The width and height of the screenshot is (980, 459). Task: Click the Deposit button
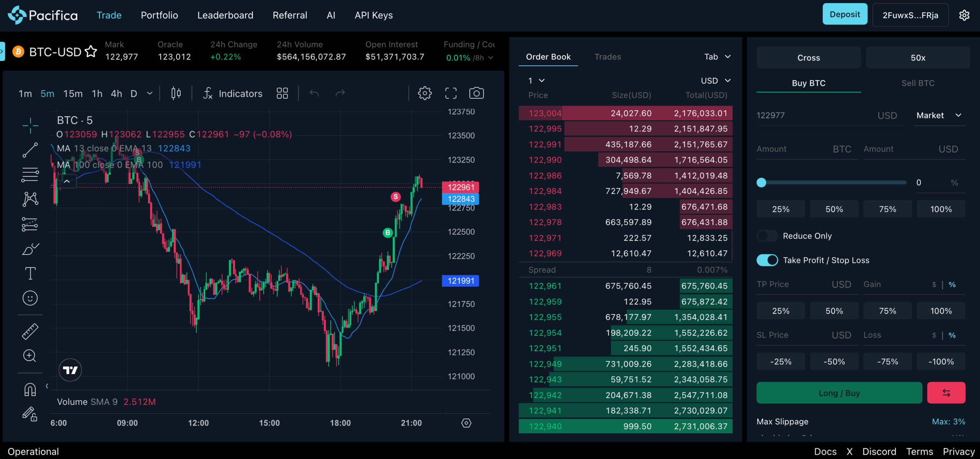point(844,15)
